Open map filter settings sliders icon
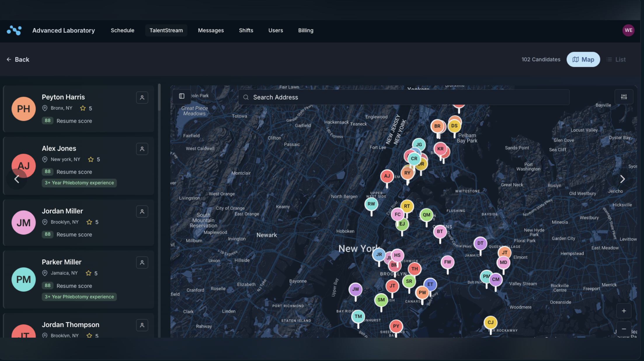Viewport: 644px width, 361px height. [x=624, y=97]
